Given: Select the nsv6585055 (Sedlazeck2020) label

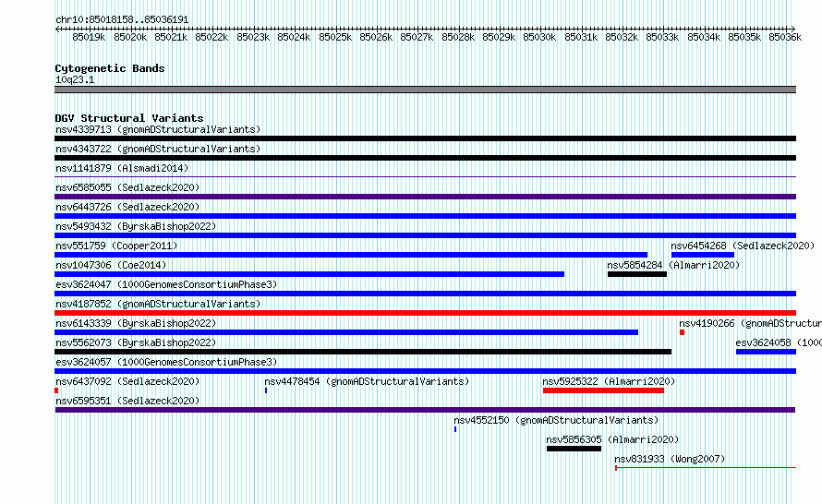Looking at the screenshot, I should (127, 187).
